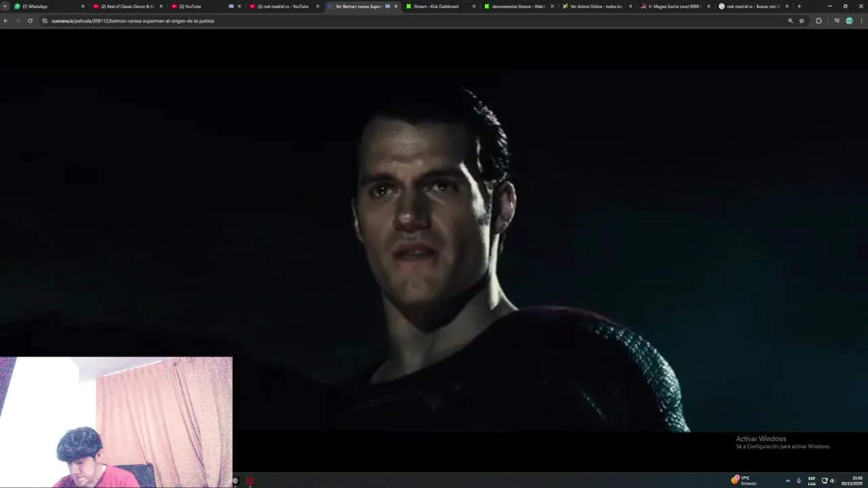The height and width of the screenshot is (488, 868).
Task: Open the network icon in system tray
Action: tap(825, 481)
